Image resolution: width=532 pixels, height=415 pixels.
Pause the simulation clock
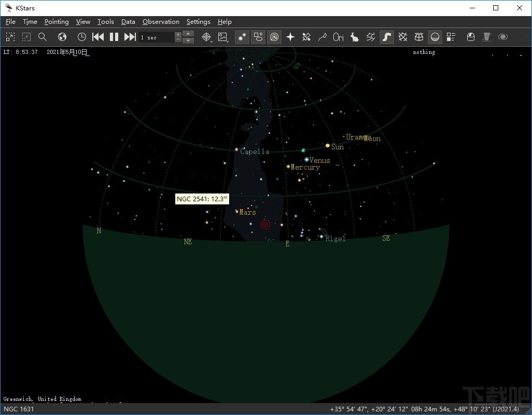pos(114,37)
